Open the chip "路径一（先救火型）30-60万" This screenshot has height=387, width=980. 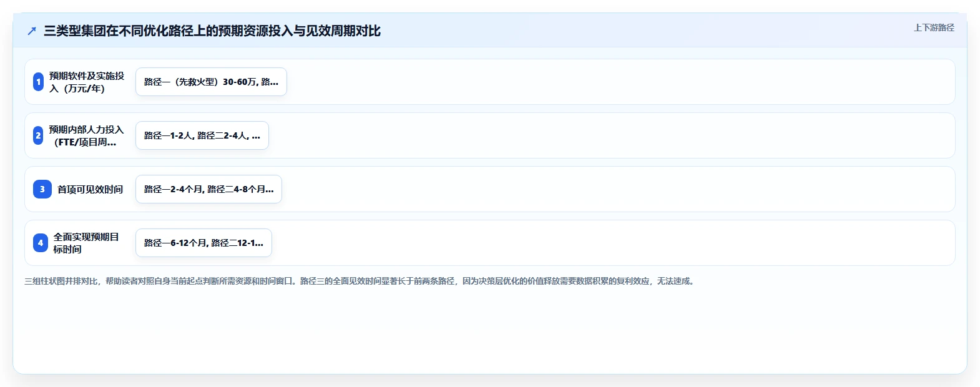tap(211, 82)
